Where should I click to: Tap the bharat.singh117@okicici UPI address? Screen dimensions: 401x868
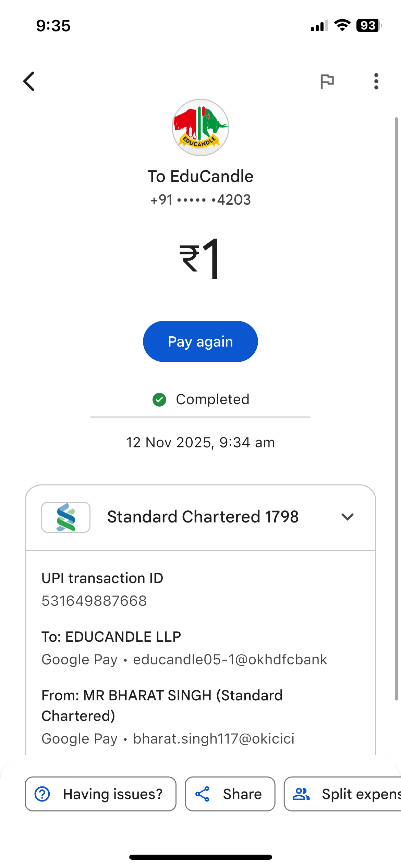(x=214, y=739)
